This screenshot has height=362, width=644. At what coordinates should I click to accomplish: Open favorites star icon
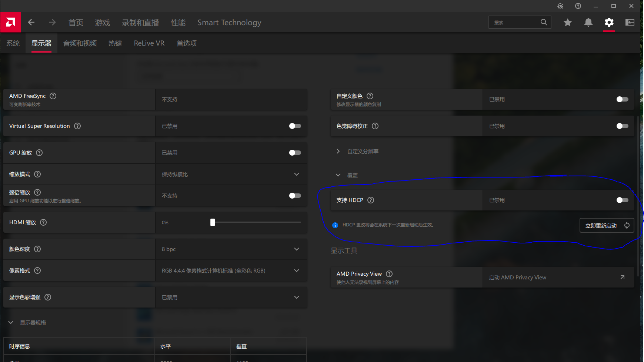[x=567, y=22]
